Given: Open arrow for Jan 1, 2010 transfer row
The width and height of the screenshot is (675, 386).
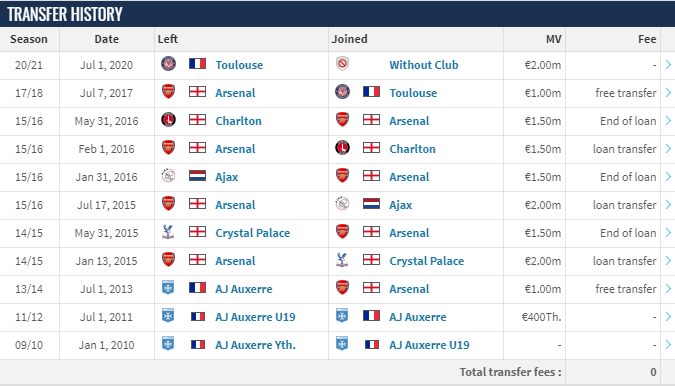Looking at the screenshot, I should pos(668,344).
